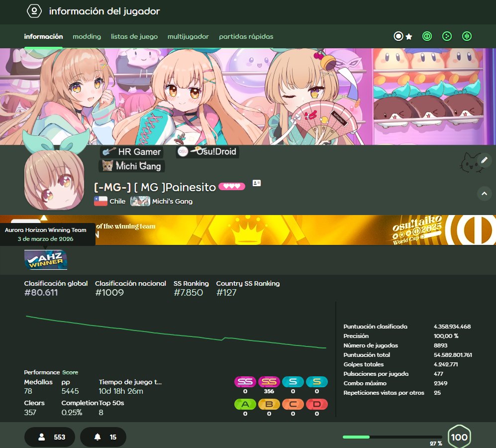The image size is (496, 448).
Task: Click the silver SS rank icon
Action: tap(245, 382)
